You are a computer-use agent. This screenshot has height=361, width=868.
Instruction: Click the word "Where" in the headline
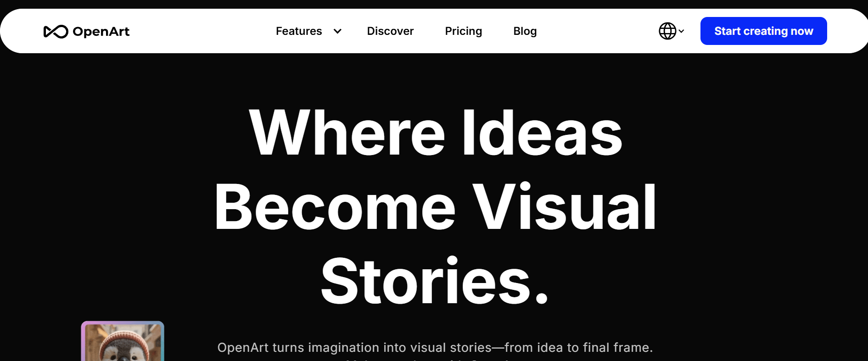pyautogui.click(x=347, y=133)
